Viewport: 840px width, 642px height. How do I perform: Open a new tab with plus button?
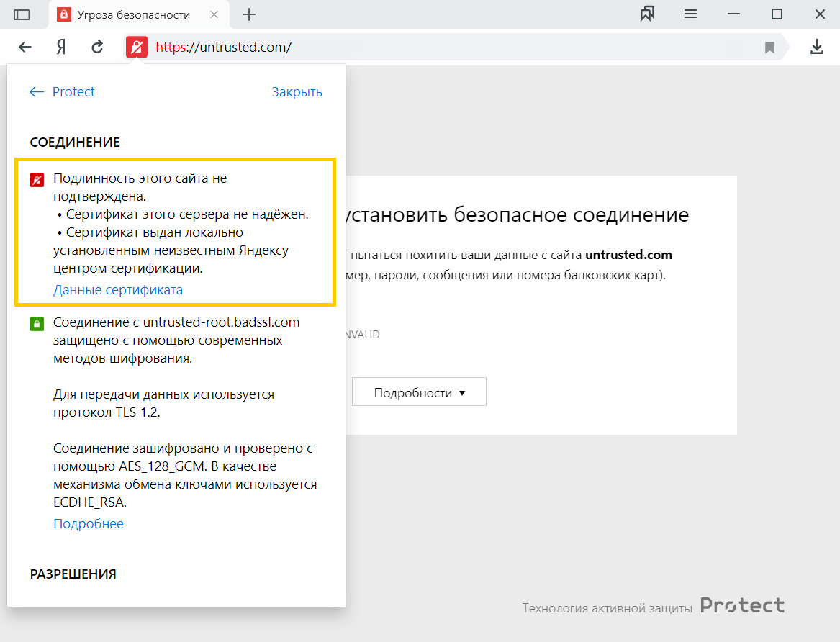click(x=249, y=14)
